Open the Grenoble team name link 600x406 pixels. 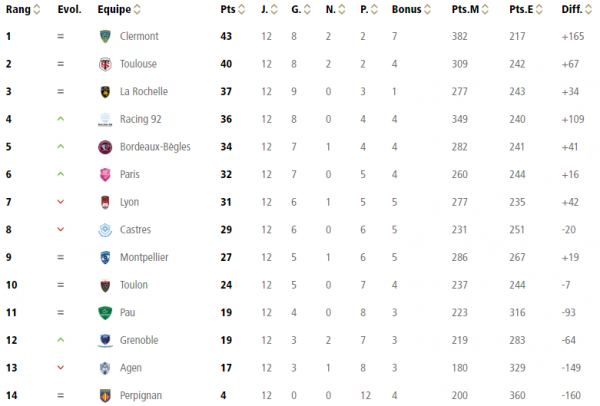[x=139, y=340]
